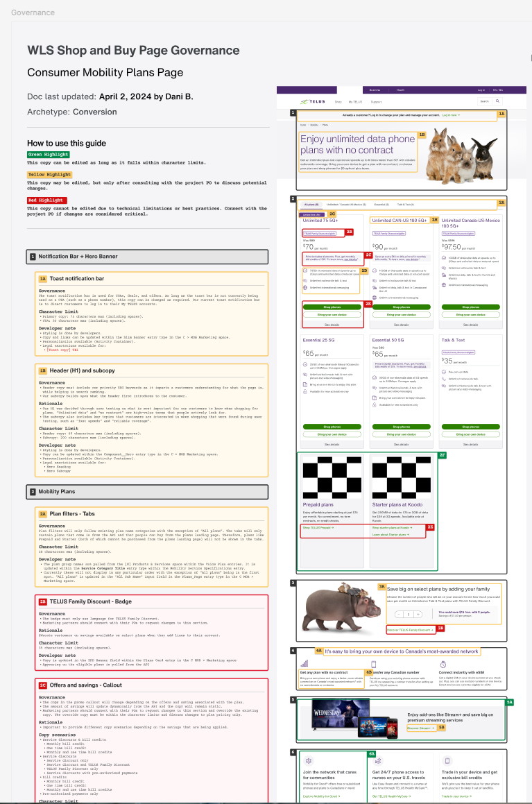Click the Health link in purple top bar
Screen dimensions: 532x804
pyautogui.click(x=400, y=89)
